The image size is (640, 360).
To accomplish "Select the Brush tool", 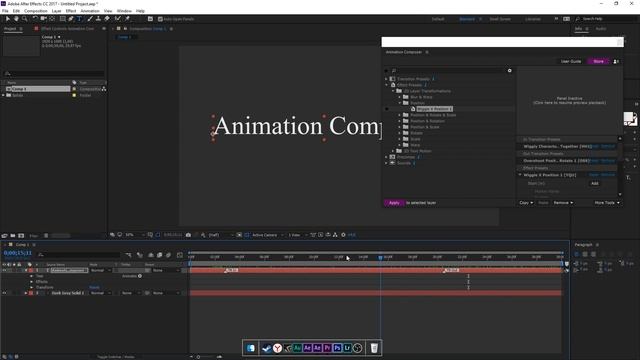I will pos(90,19).
